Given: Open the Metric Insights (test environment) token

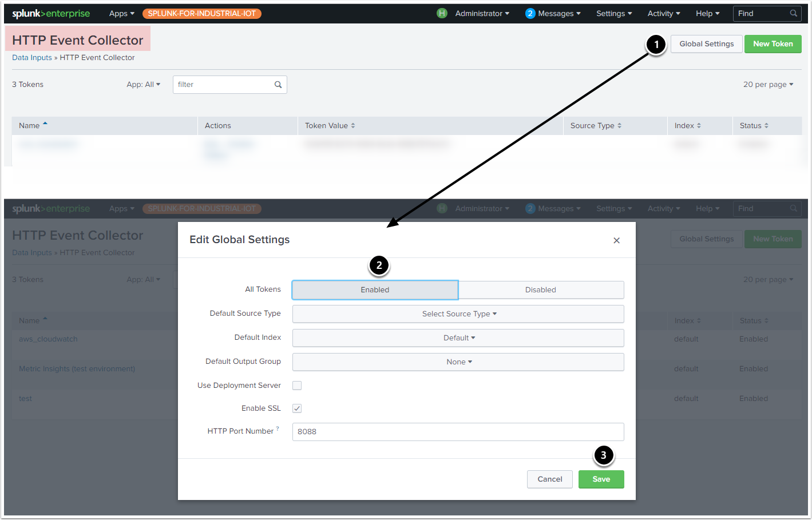Looking at the screenshot, I should coord(77,369).
